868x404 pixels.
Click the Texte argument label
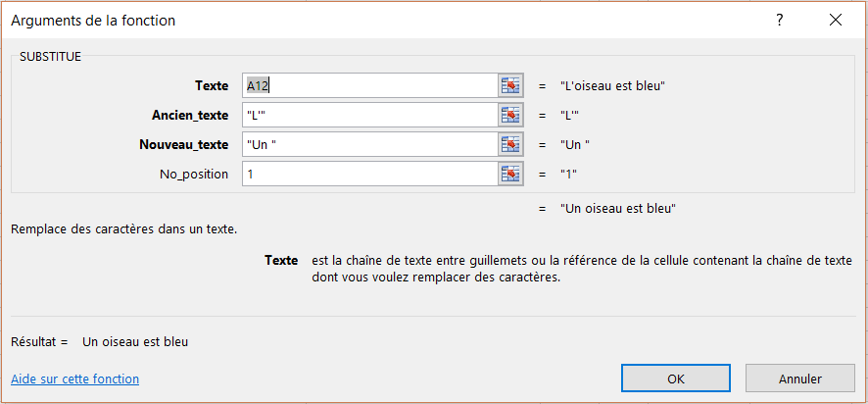click(x=212, y=85)
